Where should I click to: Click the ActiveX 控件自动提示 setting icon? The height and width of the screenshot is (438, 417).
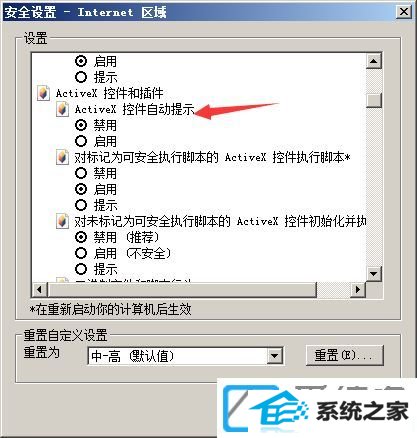point(62,109)
